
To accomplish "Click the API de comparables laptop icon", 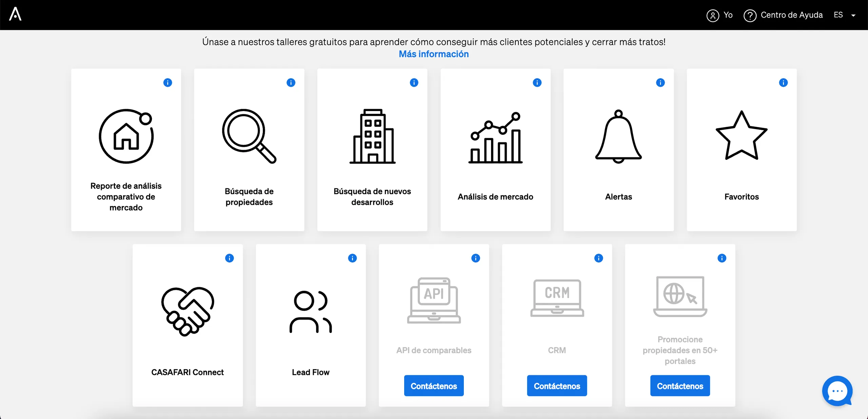I will (434, 300).
